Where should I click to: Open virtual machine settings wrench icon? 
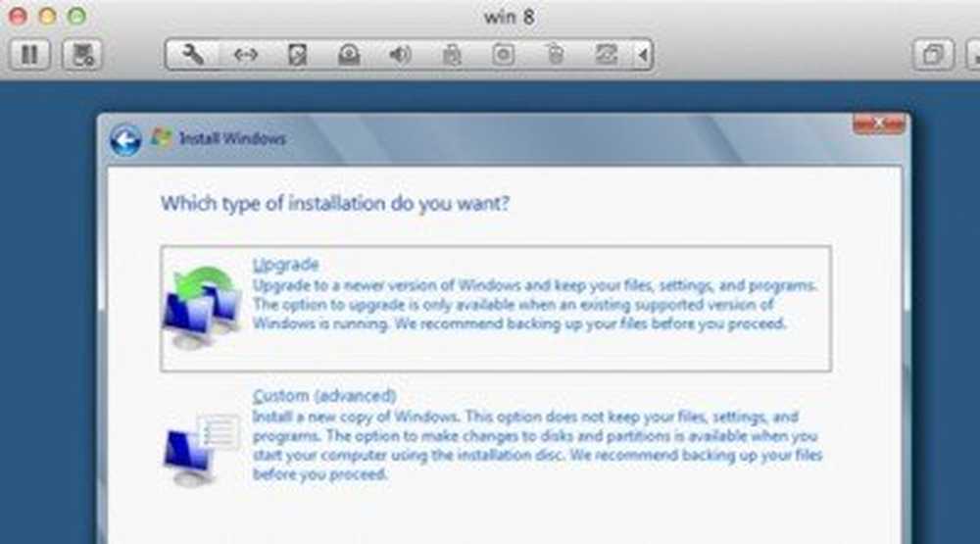192,55
